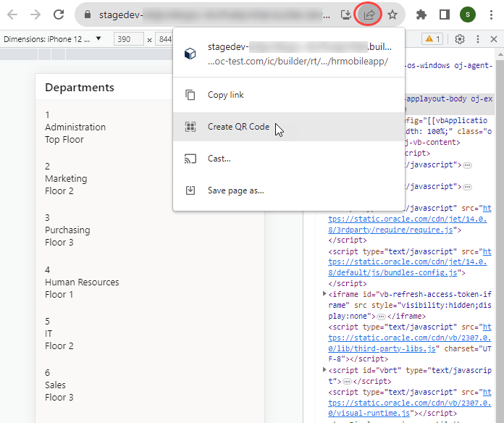Click the browser Forward arrow
504x423 pixels.
[x=35, y=14]
